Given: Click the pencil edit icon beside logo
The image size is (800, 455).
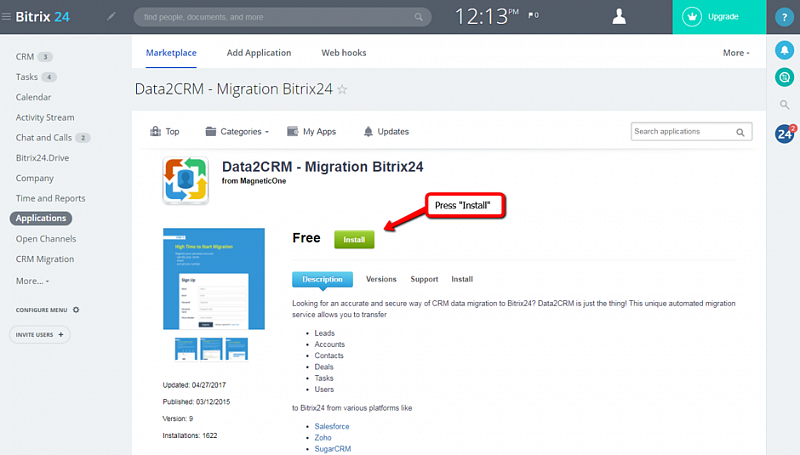Looking at the screenshot, I should tap(110, 17).
